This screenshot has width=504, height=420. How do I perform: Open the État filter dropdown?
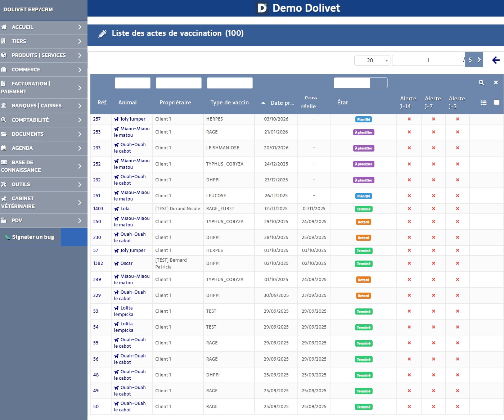click(x=360, y=83)
